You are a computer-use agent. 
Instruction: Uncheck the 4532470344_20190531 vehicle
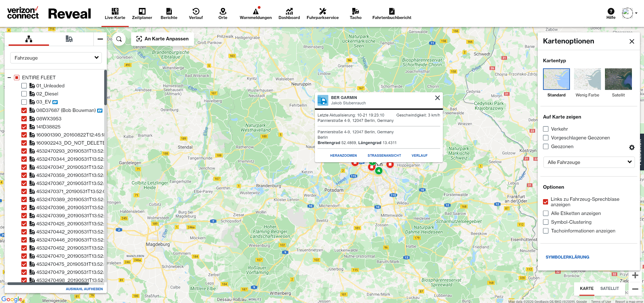24,159
